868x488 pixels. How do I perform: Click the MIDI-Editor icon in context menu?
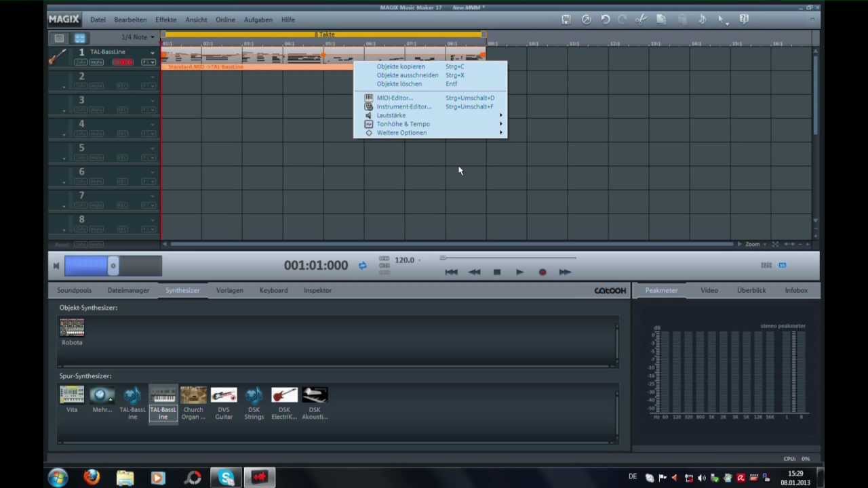click(369, 98)
